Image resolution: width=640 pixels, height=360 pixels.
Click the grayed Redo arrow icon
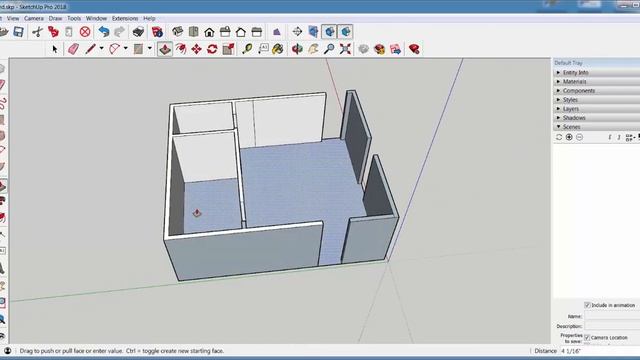coord(119,32)
